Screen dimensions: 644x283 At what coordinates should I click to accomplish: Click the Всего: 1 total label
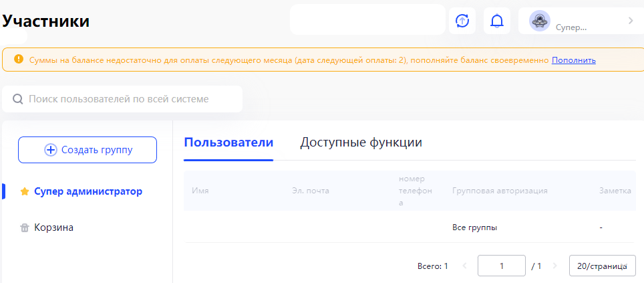(x=432, y=266)
